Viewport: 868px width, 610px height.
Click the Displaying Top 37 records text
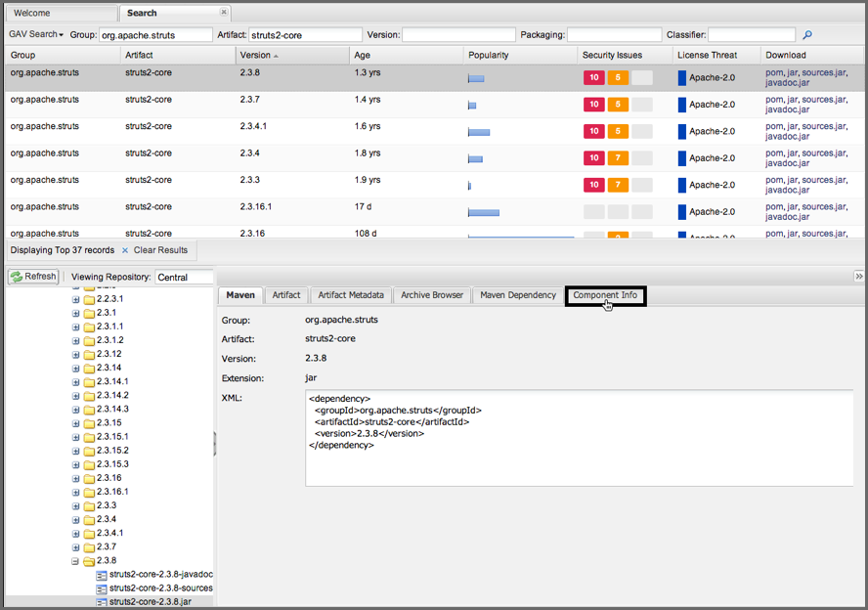point(62,250)
